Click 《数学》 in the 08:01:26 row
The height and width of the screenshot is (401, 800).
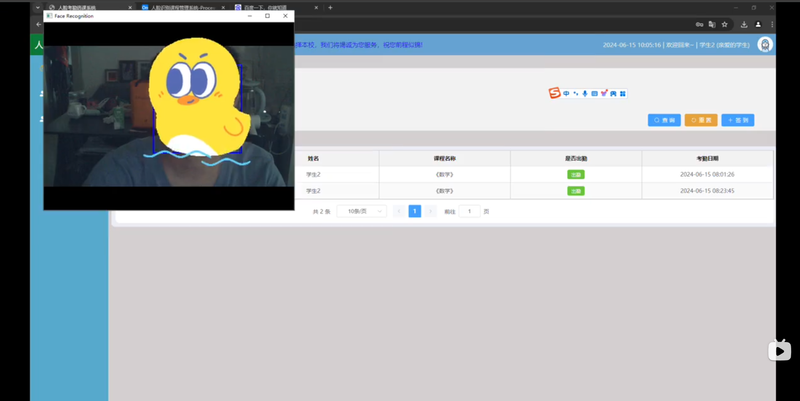[x=444, y=174]
